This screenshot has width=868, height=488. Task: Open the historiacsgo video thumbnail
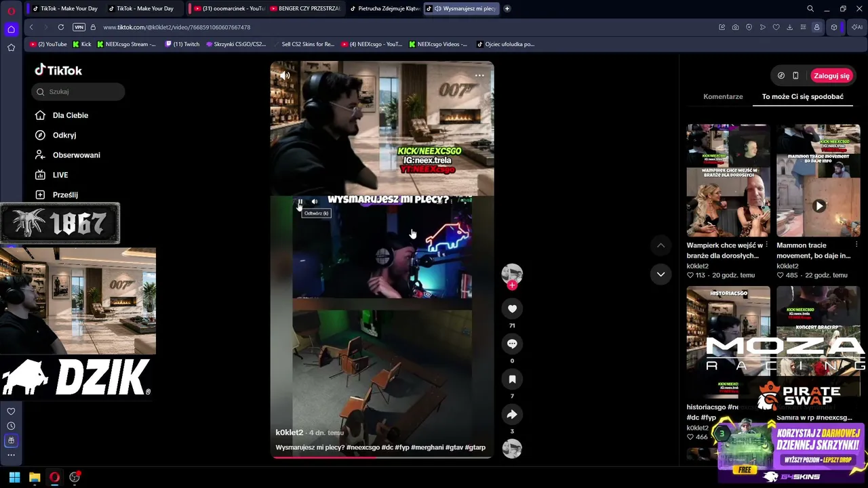(728, 342)
